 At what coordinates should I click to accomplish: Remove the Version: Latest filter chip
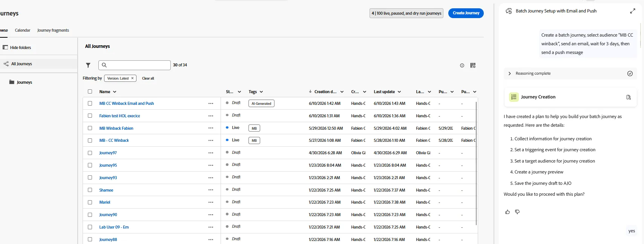pos(132,78)
